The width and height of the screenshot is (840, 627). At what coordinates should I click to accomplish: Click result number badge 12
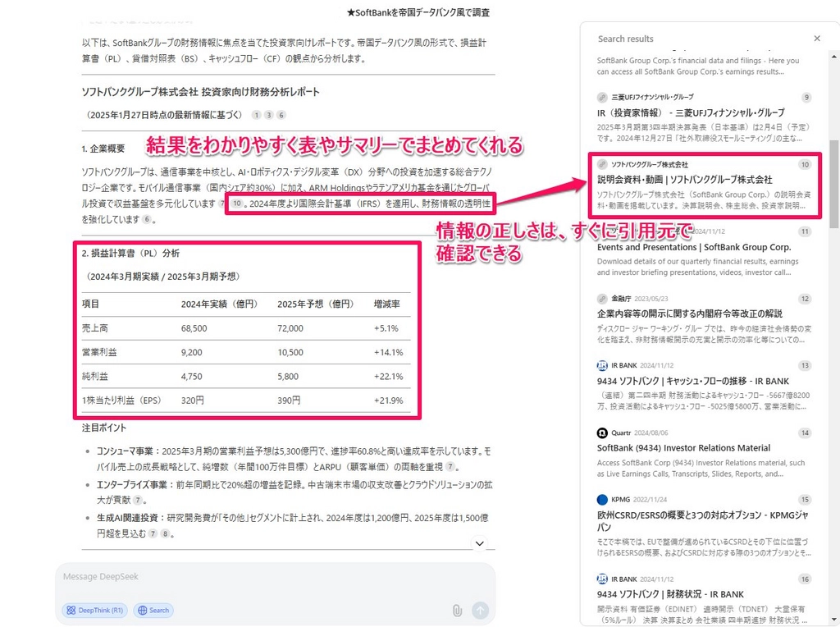(x=805, y=299)
